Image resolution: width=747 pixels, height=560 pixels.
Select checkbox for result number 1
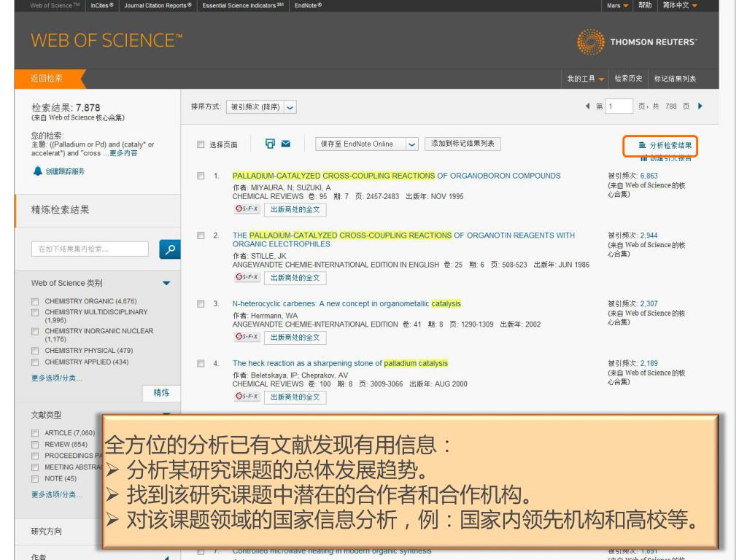[x=201, y=176]
